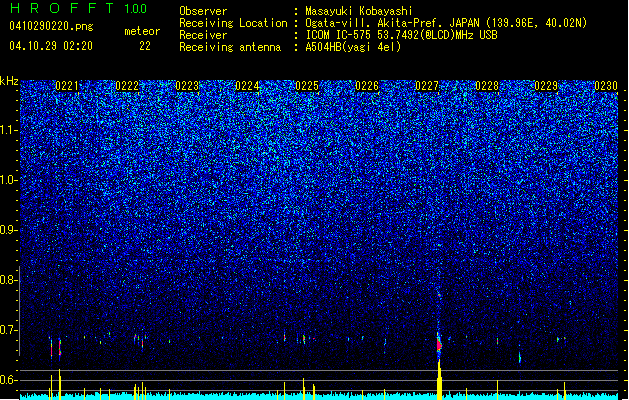The width and height of the screenshot is (629, 400).
Task: Click the large red meteor echo at 0227
Action: pyautogui.click(x=439, y=344)
